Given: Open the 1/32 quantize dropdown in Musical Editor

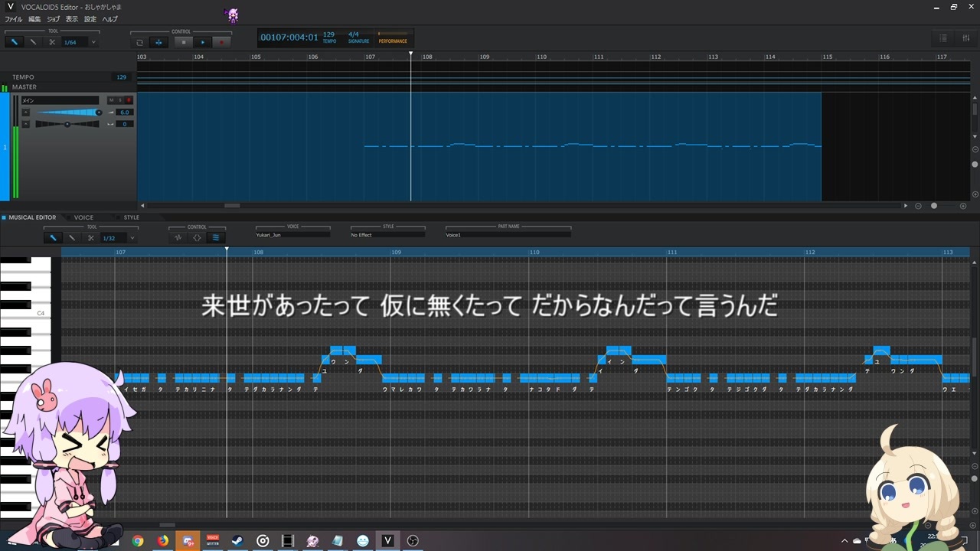Looking at the screenshot, I should click(x=132, y=238).
